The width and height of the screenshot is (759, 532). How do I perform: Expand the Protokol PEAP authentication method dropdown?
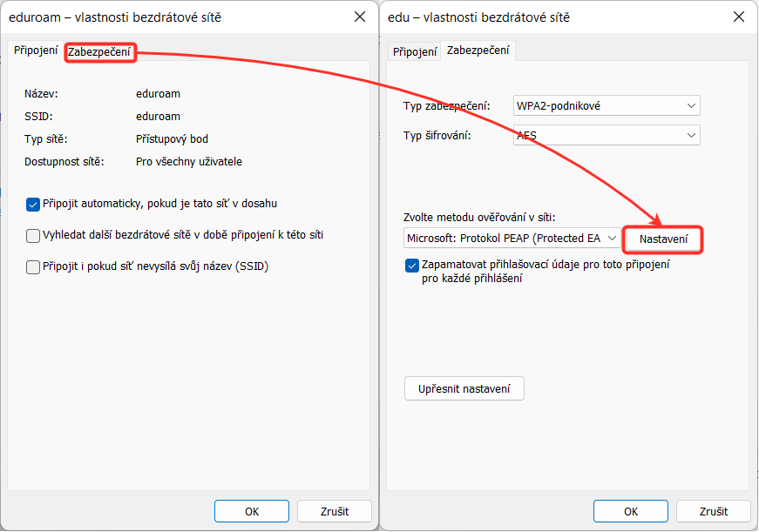click(x=512, y=239)
